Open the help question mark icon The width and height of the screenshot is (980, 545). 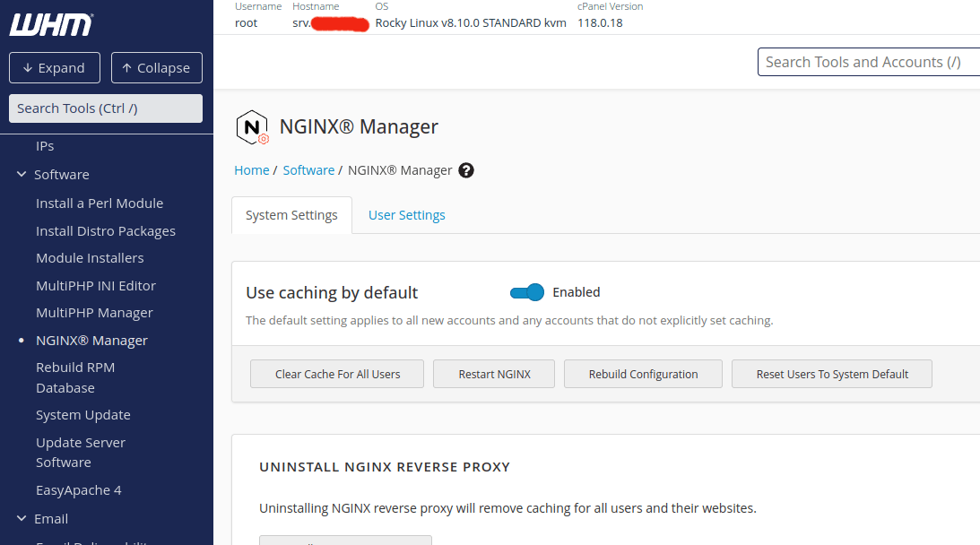point(466,170)
